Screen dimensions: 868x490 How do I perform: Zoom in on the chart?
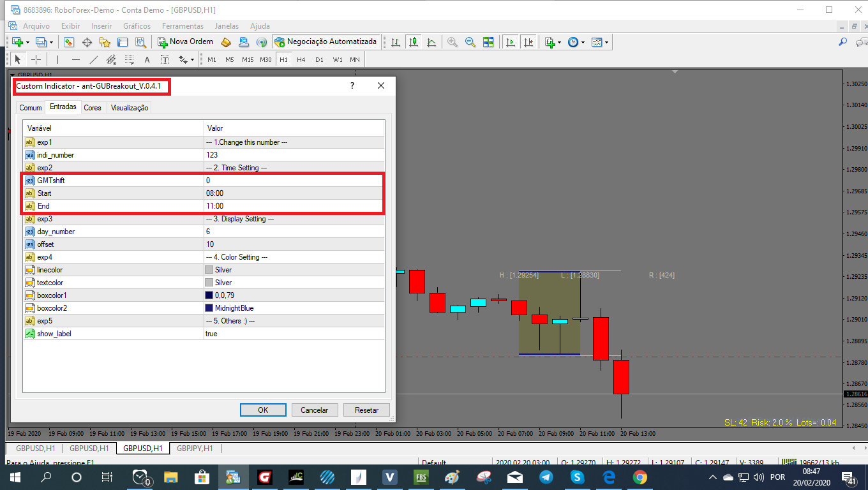coord(453,42)
